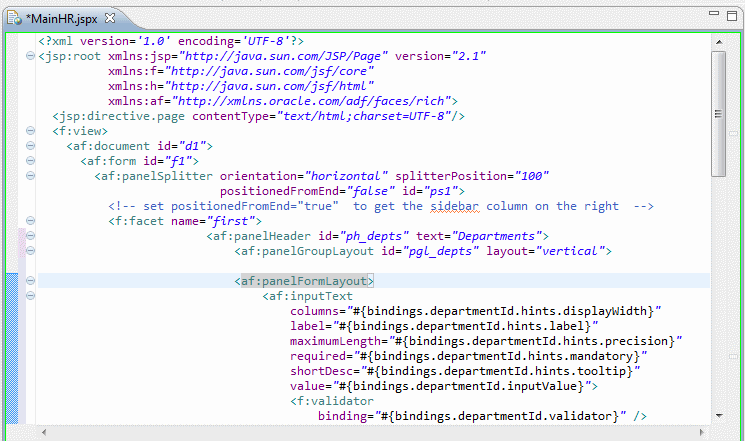Collapse the af:panelSplitter fold
This screenshot has height=441, width=745.
(x=30, y=176)
